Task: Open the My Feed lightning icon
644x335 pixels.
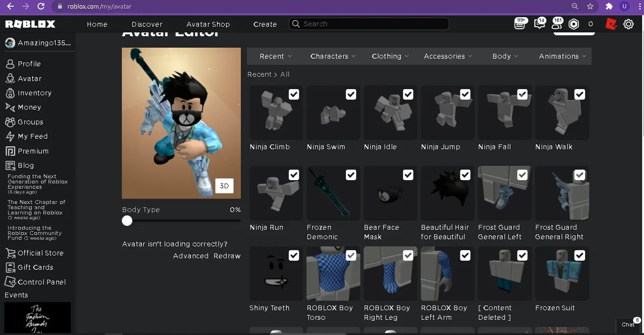Action: [10, 136]
